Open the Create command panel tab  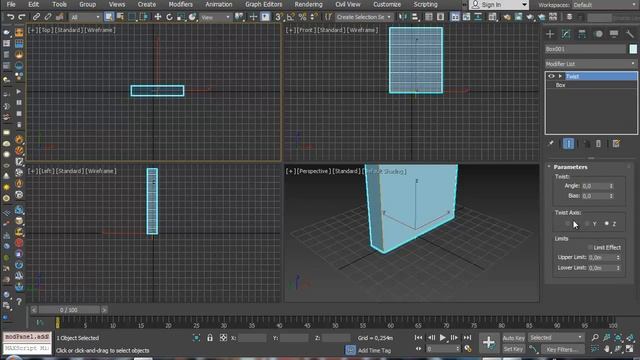550,34
